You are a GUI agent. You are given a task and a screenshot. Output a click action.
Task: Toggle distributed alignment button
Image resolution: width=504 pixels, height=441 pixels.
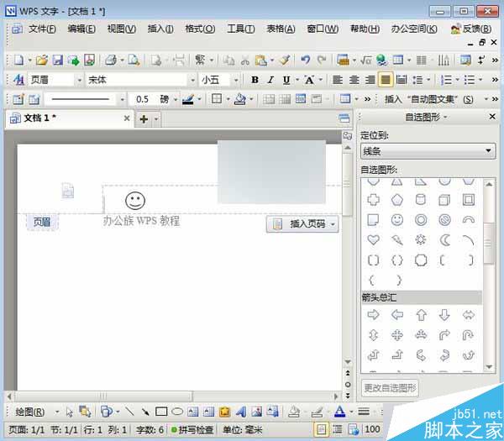pos(402,80)
